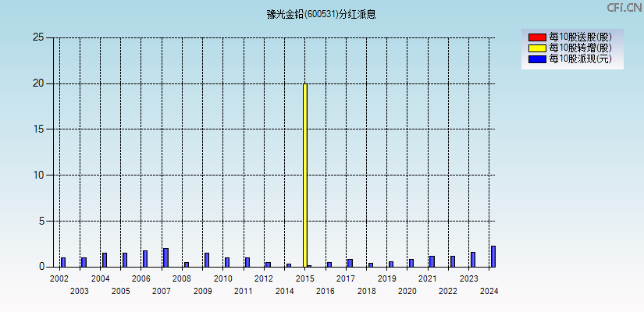
Task: Click the y-axis value 25
Action: pyautogui.click(x=38, y=37)
